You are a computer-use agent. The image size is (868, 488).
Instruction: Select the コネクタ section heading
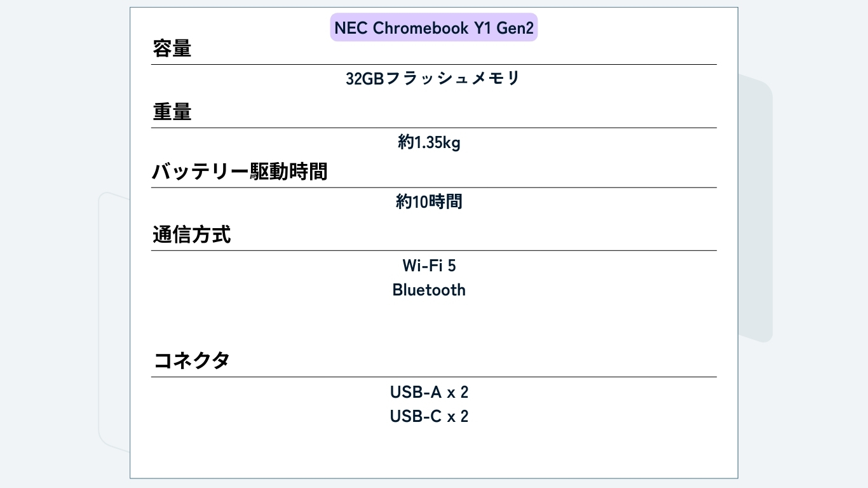pos(192,361)
